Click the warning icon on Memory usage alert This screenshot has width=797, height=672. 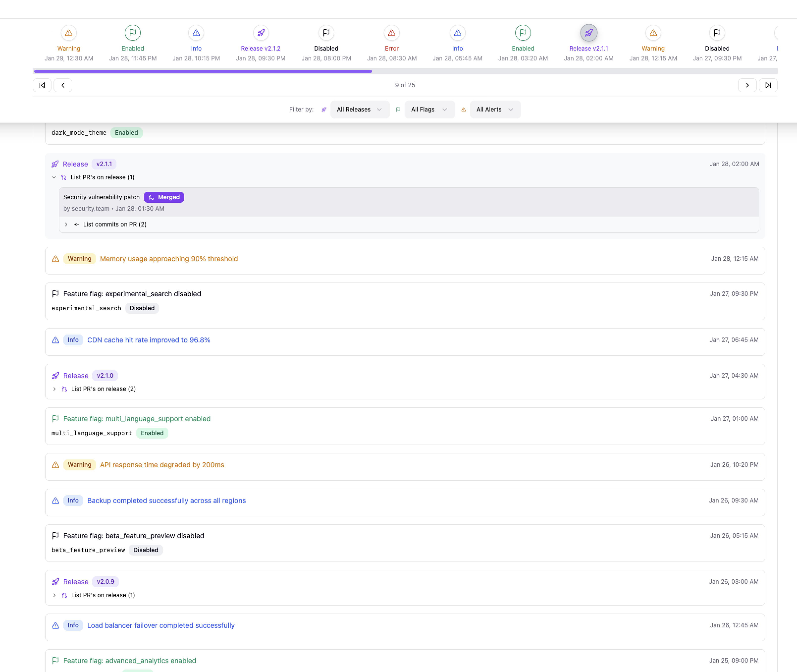(x=55, y=259)
